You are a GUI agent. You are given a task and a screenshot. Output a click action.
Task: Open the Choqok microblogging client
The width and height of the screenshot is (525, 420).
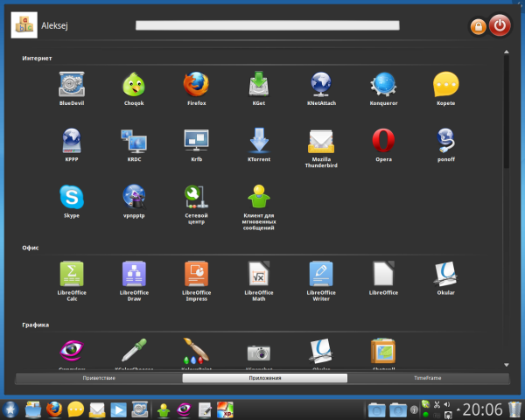click(134, 88)
